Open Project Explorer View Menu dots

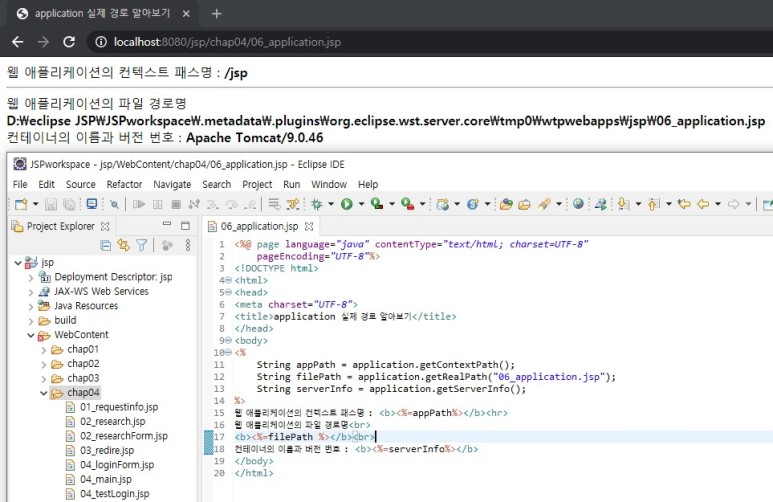pyautogui.click(x=188, y=245)
